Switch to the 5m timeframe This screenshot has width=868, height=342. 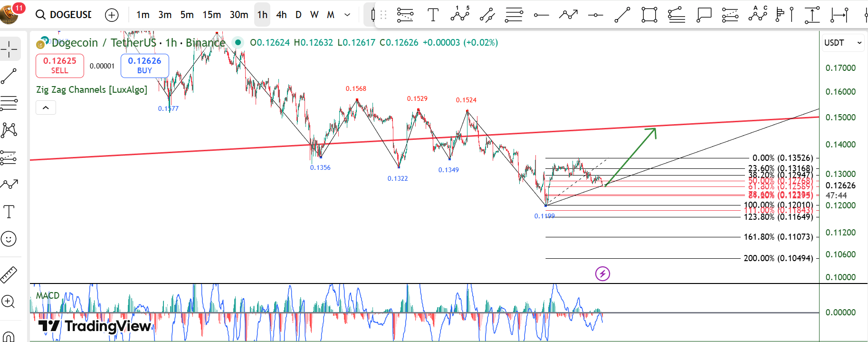coord(187,15)
